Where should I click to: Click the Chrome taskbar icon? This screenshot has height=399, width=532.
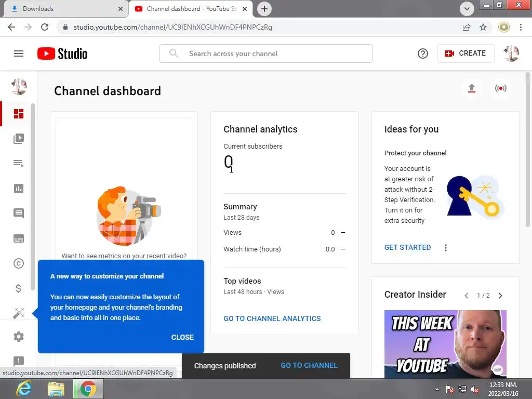pos(88,389)
